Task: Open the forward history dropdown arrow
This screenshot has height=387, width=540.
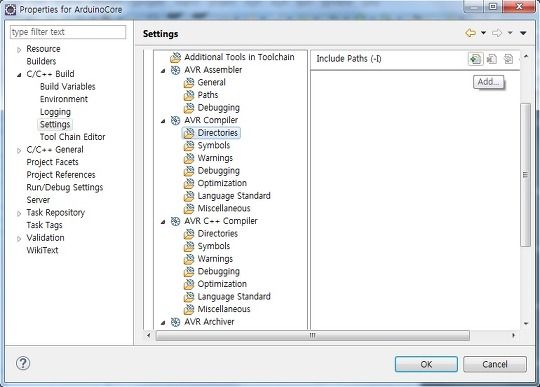Action: click(x=510, y=33)
